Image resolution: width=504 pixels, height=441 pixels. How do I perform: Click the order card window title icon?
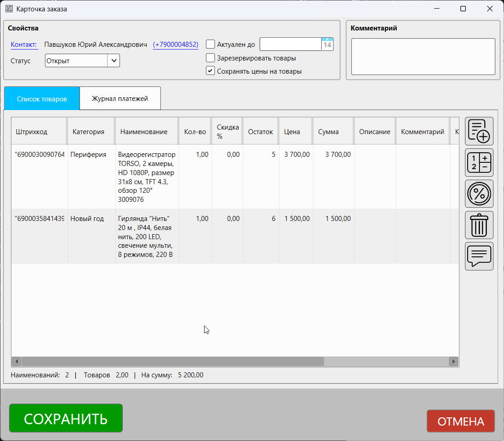9,9
